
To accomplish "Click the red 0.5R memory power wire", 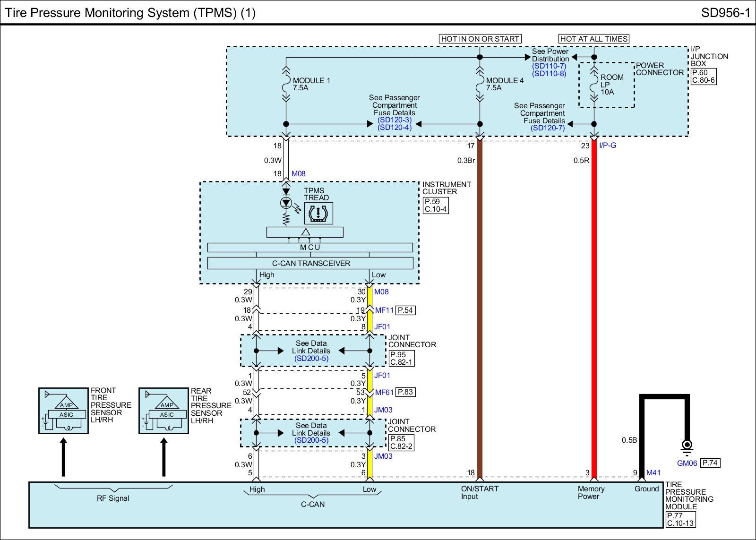I will (x=594, y=307).
